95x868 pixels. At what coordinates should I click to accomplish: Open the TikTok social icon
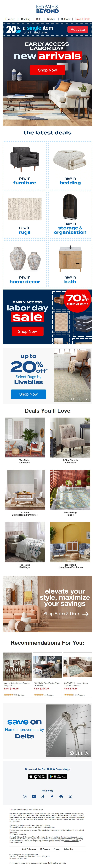point(43,797)
